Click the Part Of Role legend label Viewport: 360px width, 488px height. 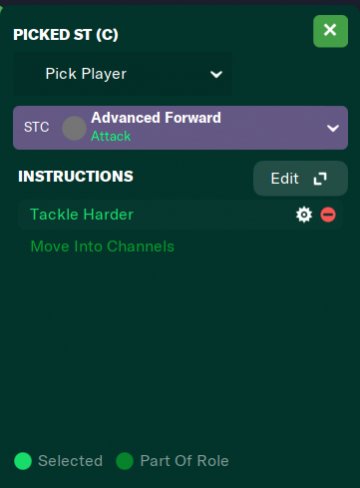click(184, 461)
